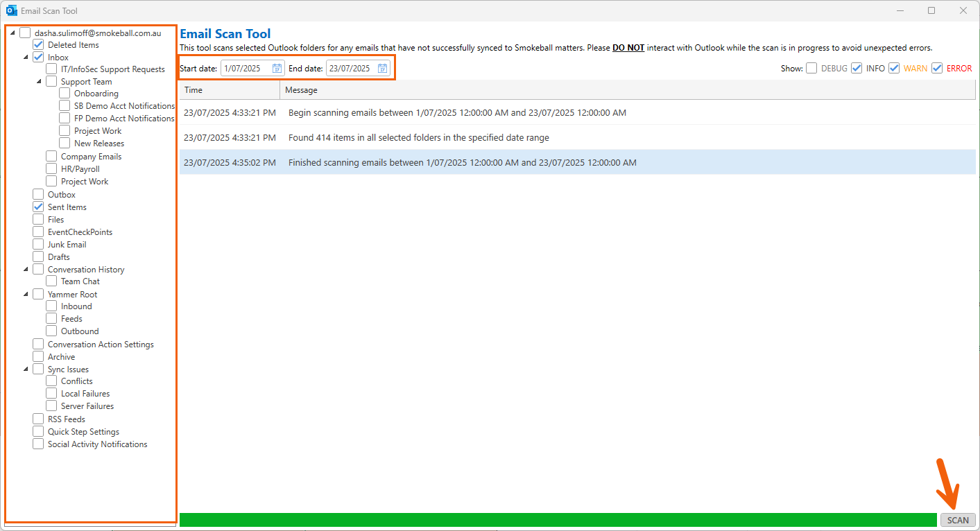Check the Drafts folder checkbox

pos(38,257)
